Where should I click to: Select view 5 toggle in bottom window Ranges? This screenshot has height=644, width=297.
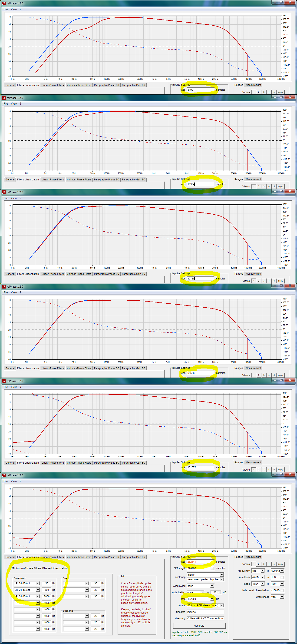pyautogui.click(x=274, y=564)
